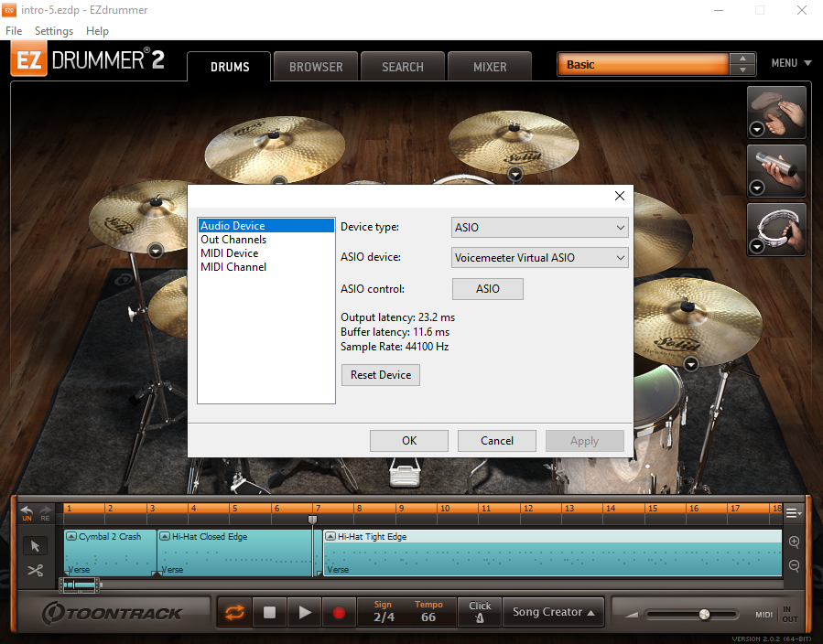This screenshot has height=644, width=823.
Task: Open shaker instrument dropdown arrow
Action: pos(757,188)
